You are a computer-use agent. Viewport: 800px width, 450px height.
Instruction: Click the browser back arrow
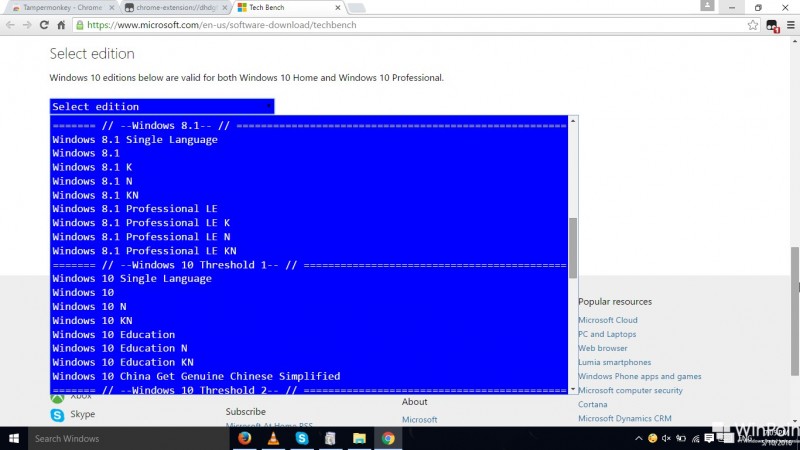10,25
